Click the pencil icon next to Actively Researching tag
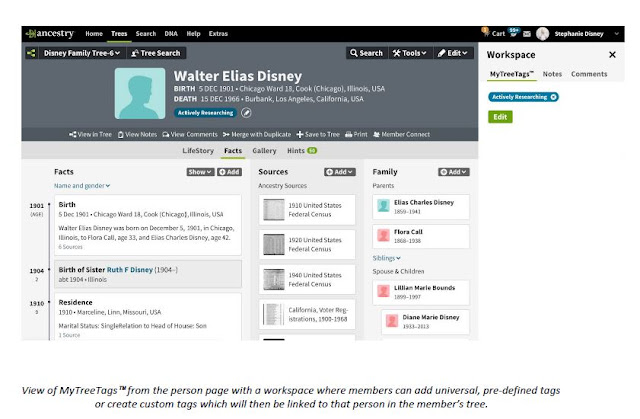Screen dimensions: 640x419 (x=246, y=113)
